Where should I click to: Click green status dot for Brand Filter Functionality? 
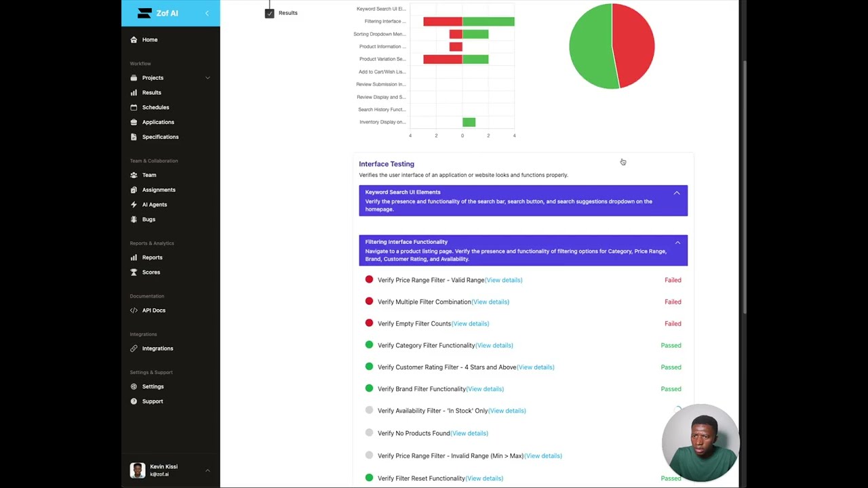coord(369,388)
